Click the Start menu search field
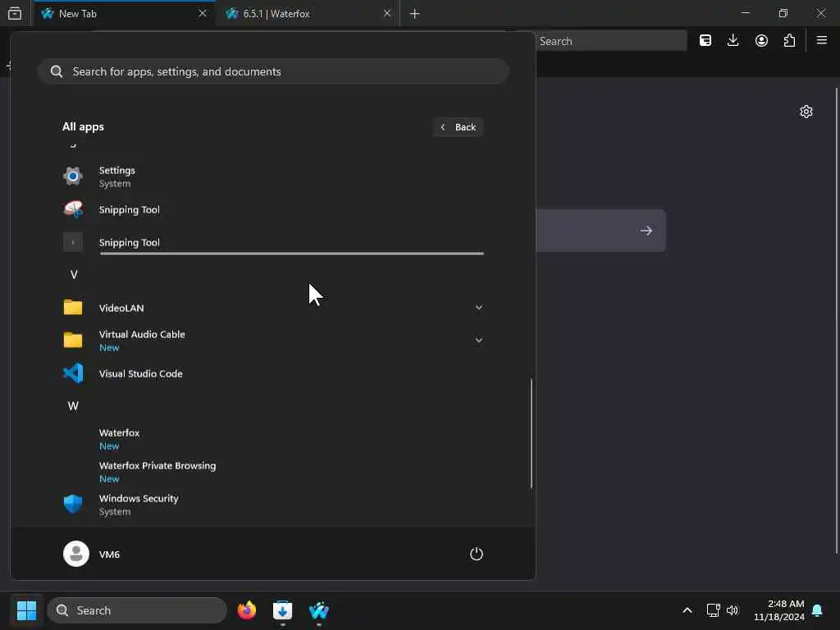The height and width of the screenshot is (630, 840). tap(273, 71)
